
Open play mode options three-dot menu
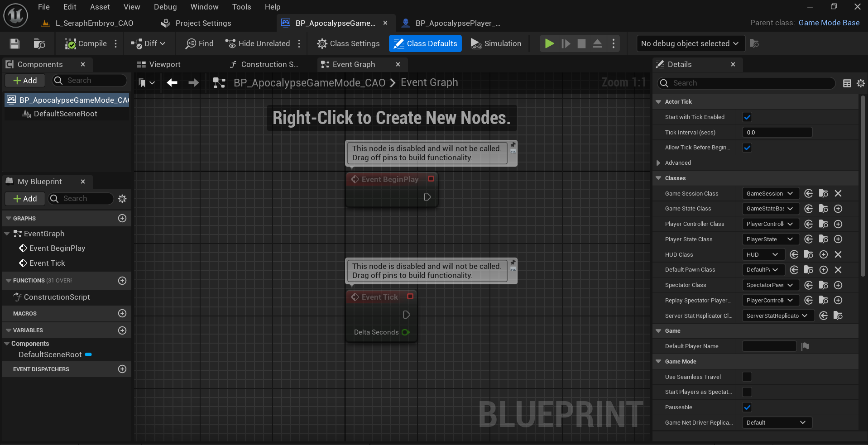click(614, 43)
